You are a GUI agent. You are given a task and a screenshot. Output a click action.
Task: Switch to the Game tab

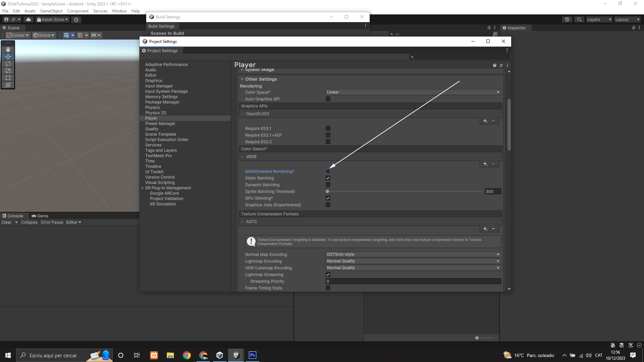coord(40,216)
